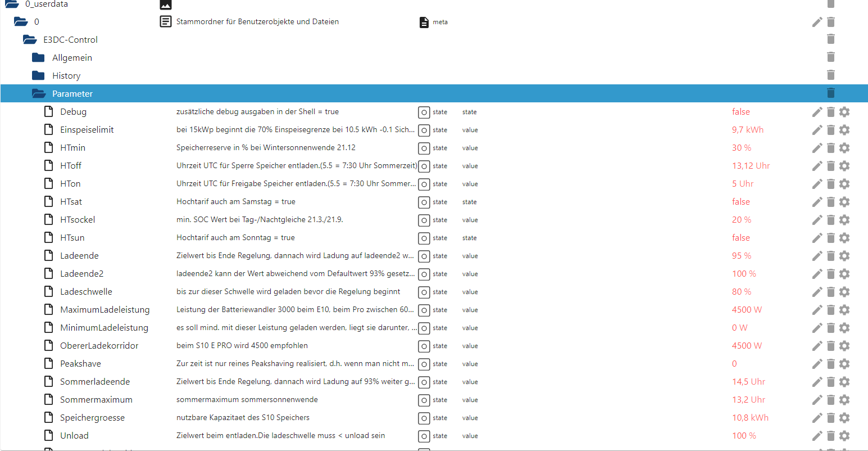Open settings gear for Sommermaximum

844,400
